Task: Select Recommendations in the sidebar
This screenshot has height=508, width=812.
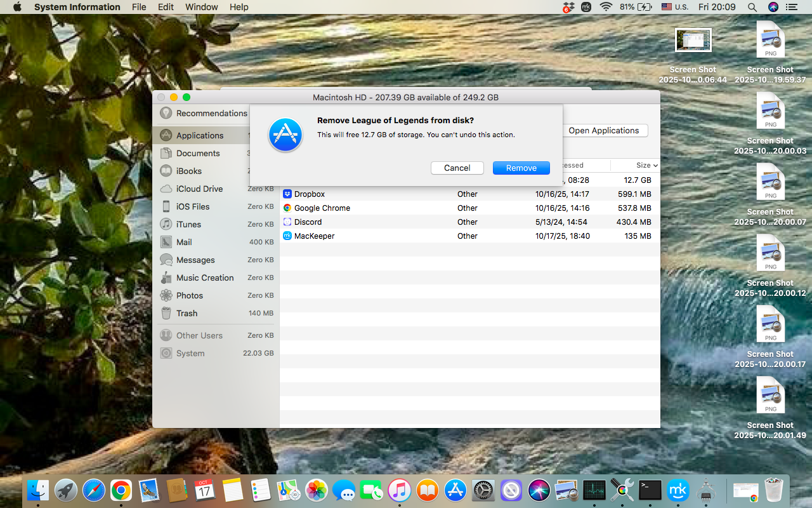Action: click(211, 114)
